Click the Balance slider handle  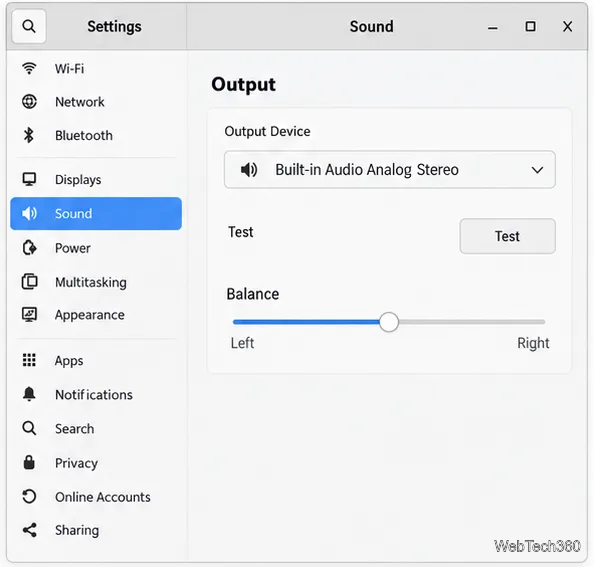[389, 322]
